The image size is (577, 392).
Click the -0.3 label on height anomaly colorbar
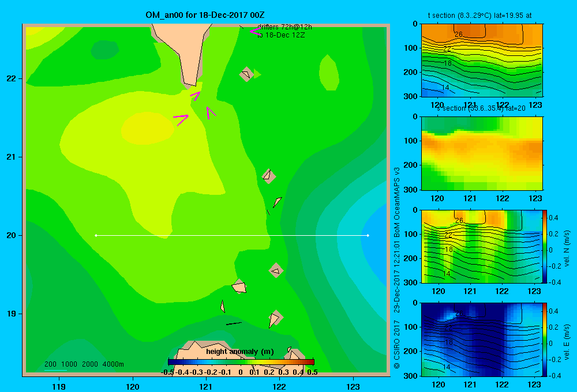(197, 372)
